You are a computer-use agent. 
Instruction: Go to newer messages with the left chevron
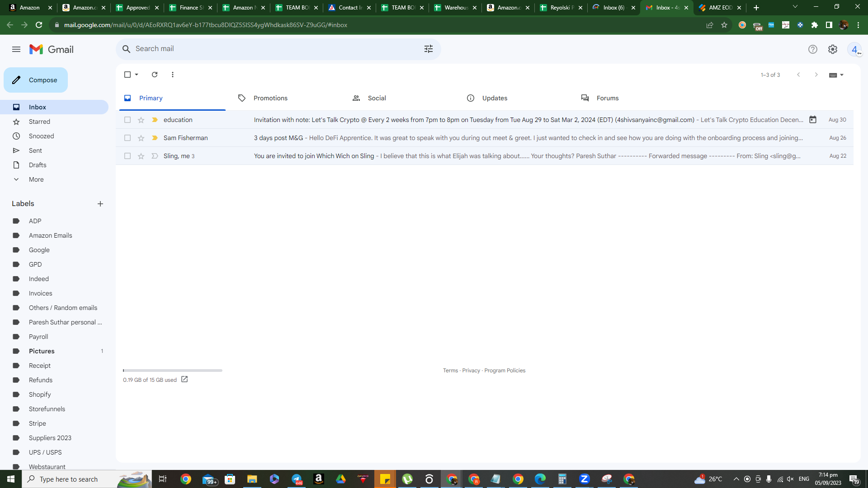tap(798, 75)
